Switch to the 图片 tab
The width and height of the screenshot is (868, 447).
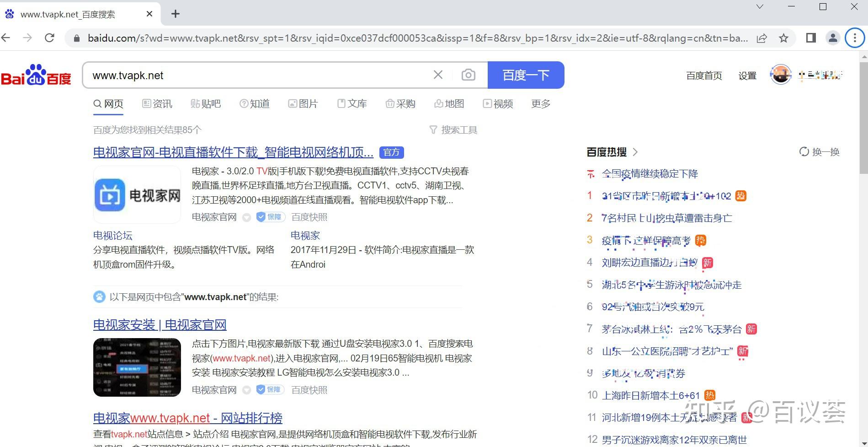(x=303, y=104)
